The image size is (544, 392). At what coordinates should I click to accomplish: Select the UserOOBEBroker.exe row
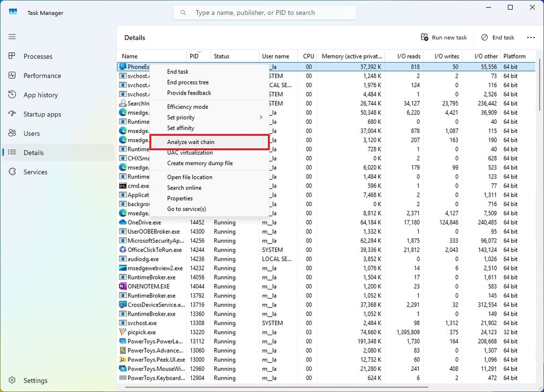(x=326, y=232)
